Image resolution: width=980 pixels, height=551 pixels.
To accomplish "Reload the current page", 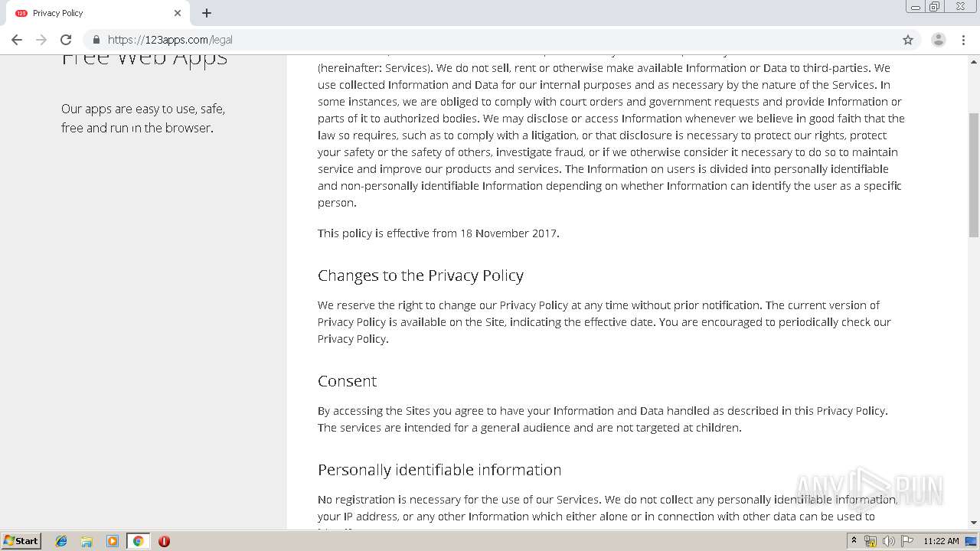I will (x=66, y=40).
